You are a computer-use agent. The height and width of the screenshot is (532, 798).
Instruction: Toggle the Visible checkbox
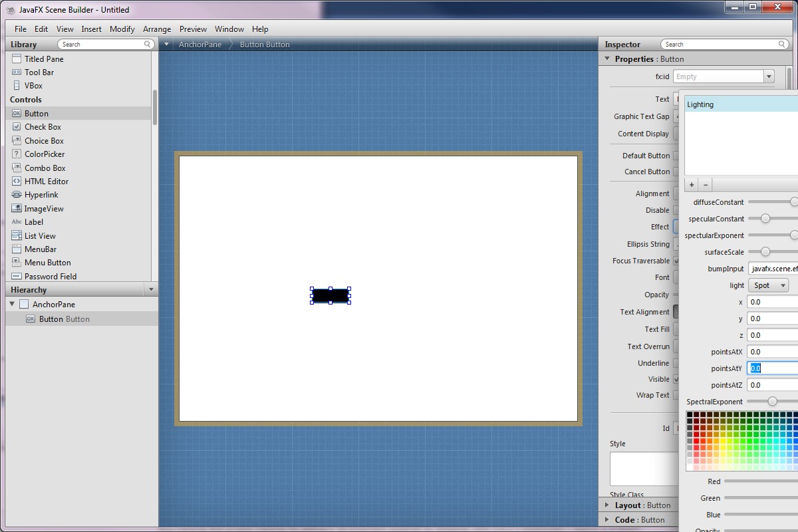[x=676, y=379]
